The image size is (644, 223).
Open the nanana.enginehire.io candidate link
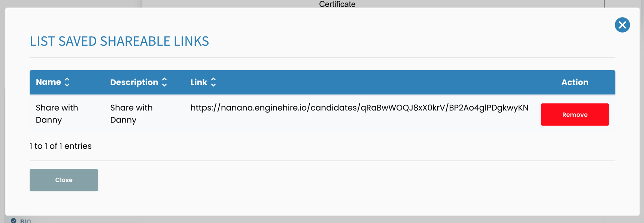(x=359, y=108)
